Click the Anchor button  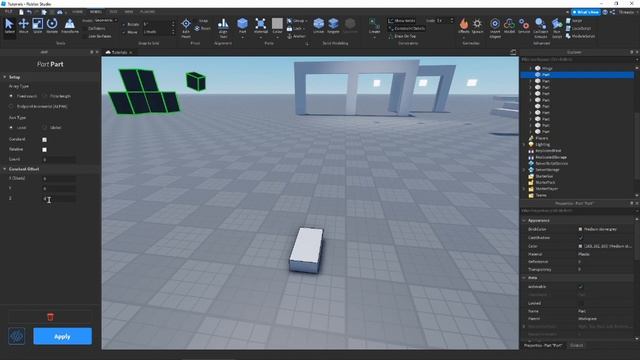(x=296, y=36)
